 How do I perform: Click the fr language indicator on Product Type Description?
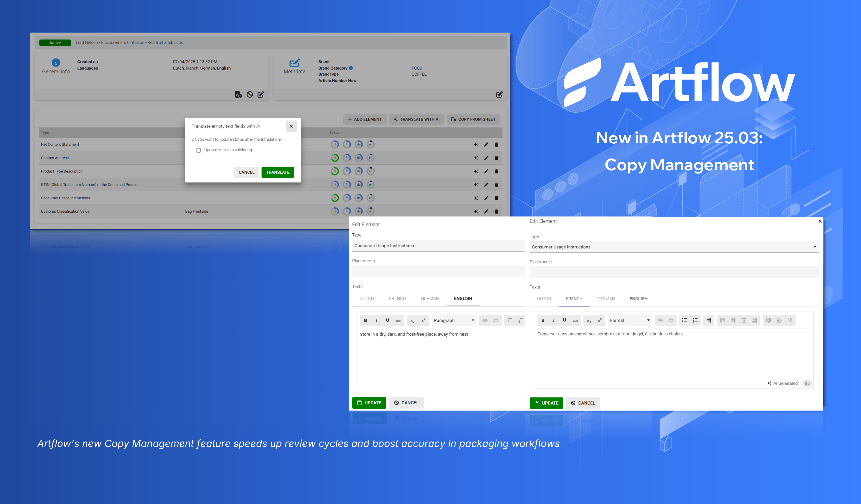pyautogui.click(x=347, y=171)
